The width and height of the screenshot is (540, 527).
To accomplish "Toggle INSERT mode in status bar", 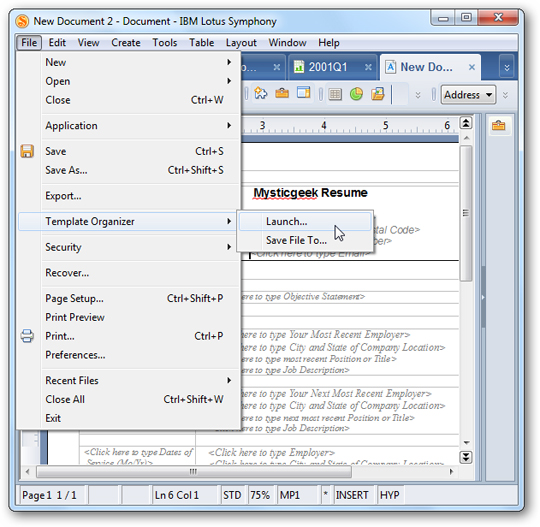I will 352,495.
